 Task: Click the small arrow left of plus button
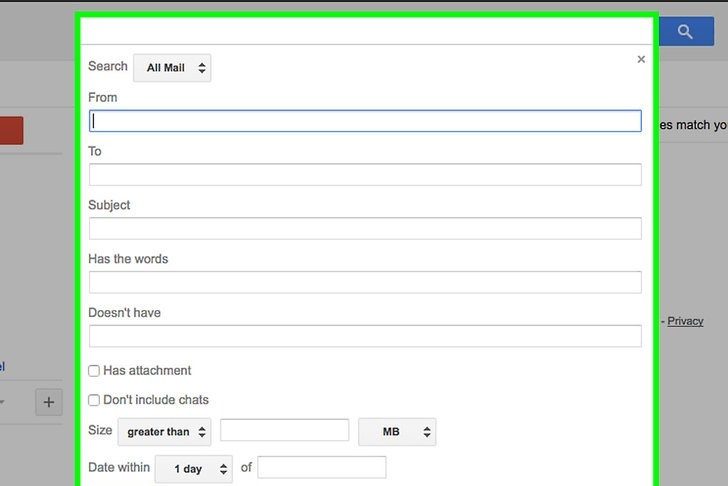3,402
